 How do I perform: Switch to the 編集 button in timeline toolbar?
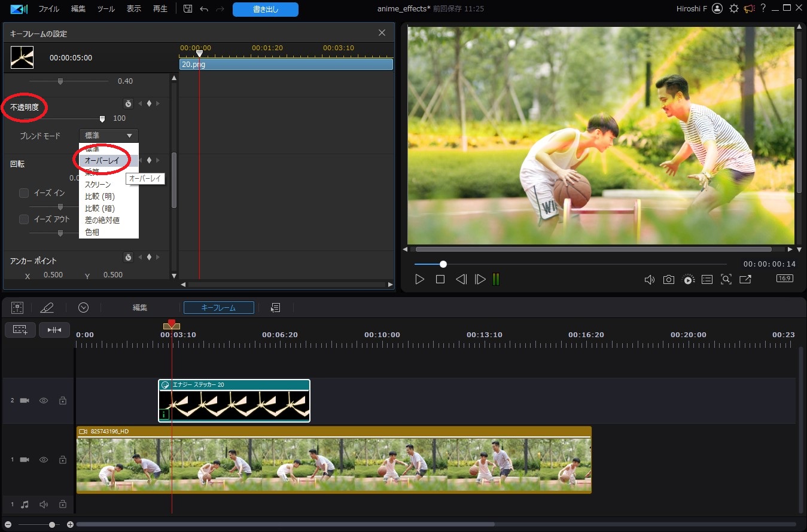point(140,307)
